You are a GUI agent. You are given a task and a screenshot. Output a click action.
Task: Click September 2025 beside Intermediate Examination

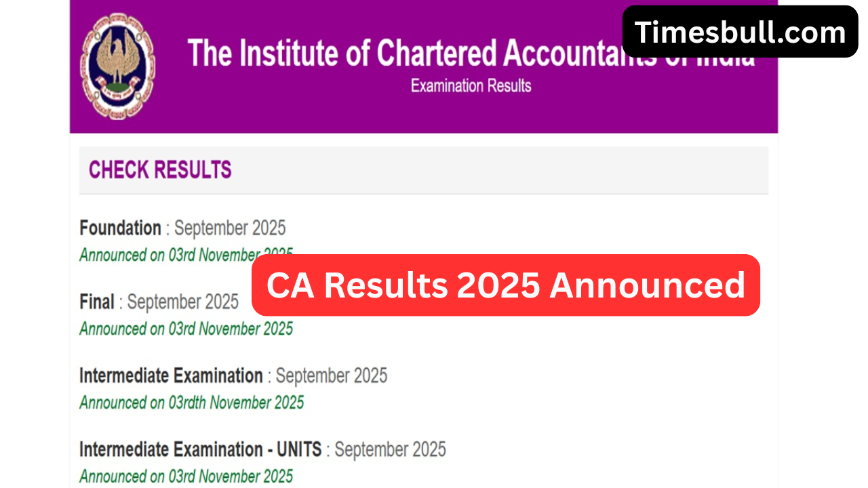coord(331,375)
